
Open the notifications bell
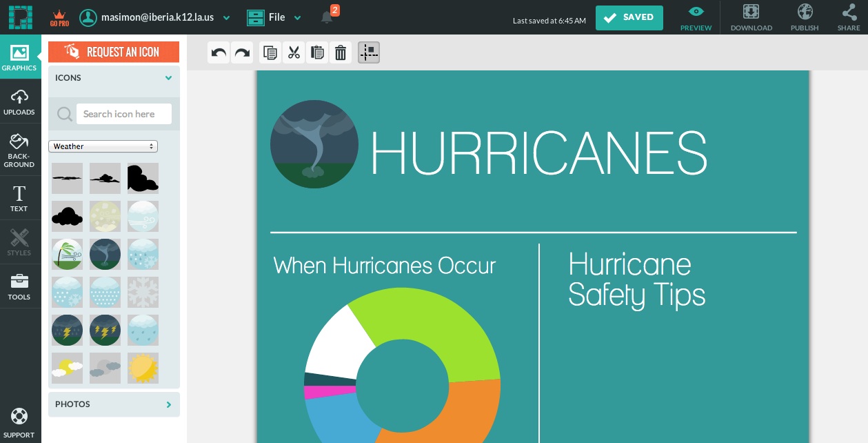point(327,17)
